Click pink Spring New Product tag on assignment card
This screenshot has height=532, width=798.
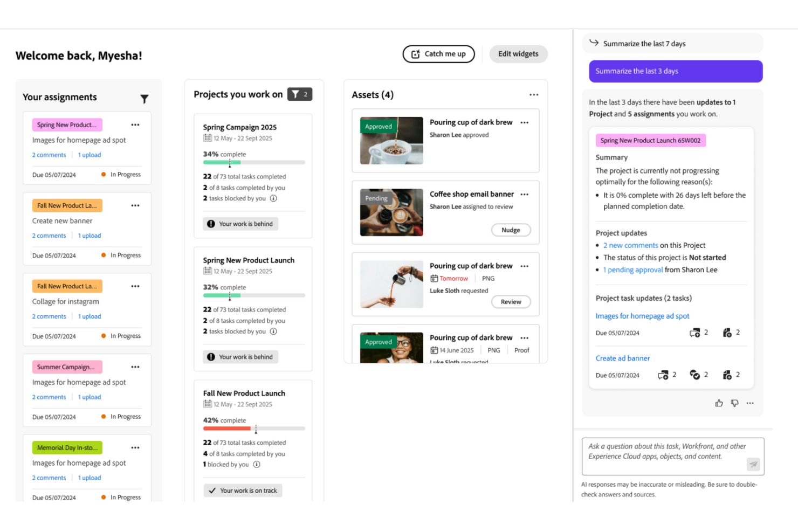point(67,125)
